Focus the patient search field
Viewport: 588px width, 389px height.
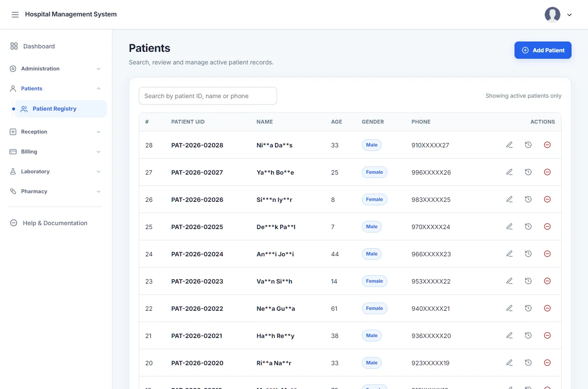208,96
